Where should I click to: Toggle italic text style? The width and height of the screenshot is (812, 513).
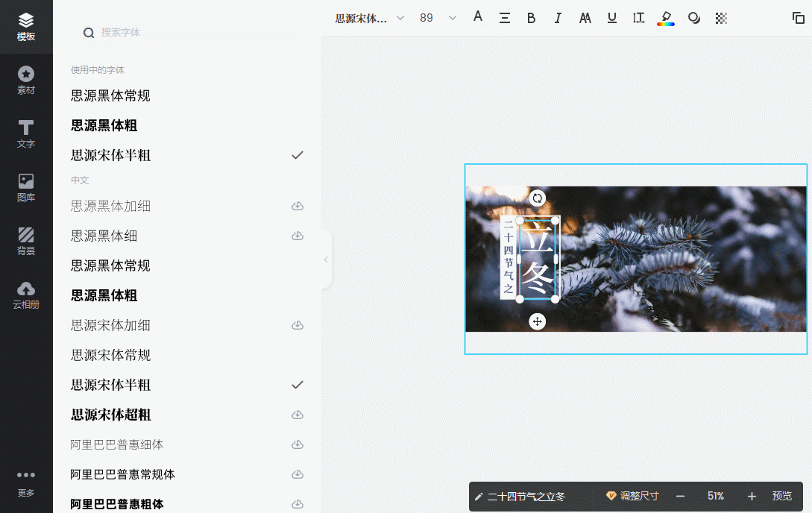[x=558, y=18]
